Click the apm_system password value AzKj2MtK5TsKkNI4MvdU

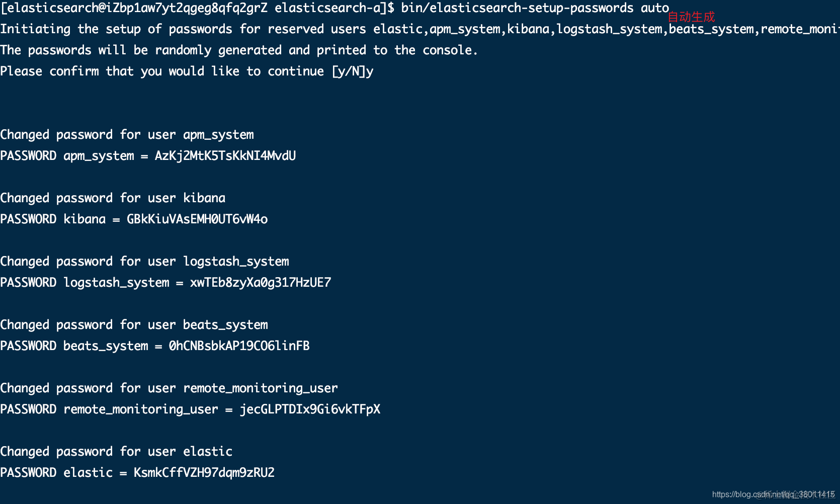[x=225, y=156]
